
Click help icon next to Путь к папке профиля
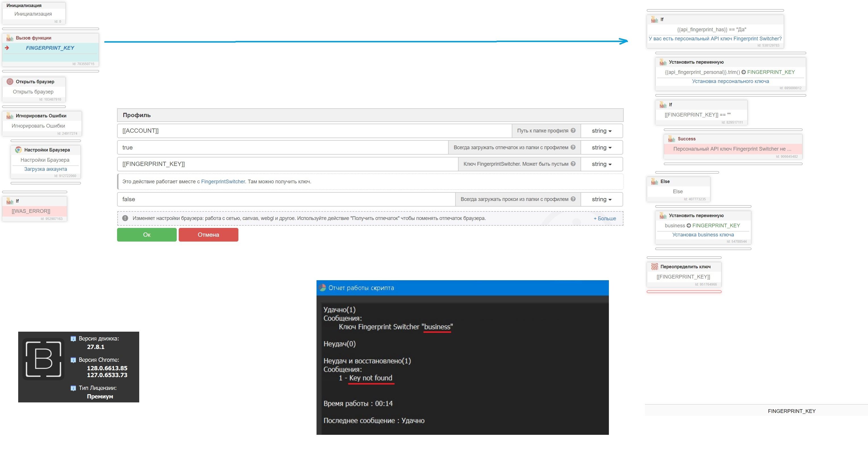573,130
